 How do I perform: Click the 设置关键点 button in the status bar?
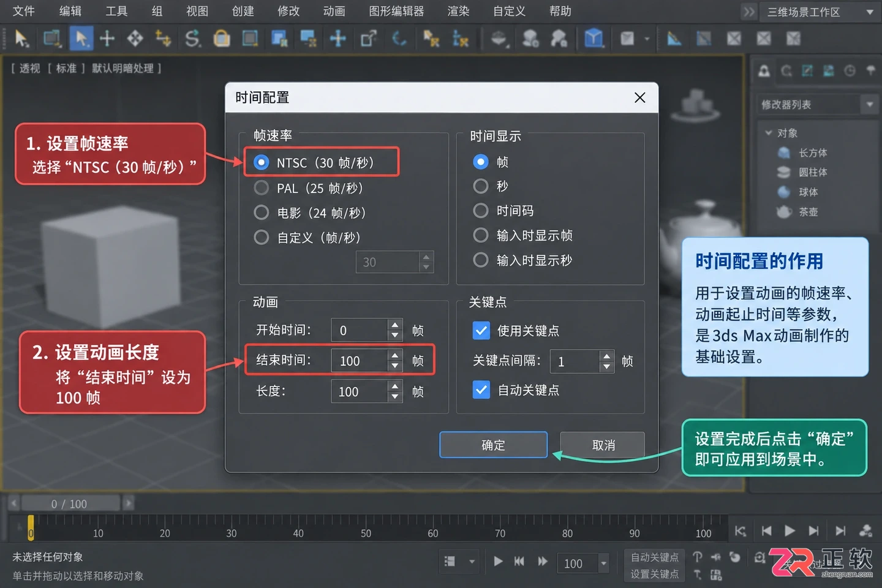654,574
